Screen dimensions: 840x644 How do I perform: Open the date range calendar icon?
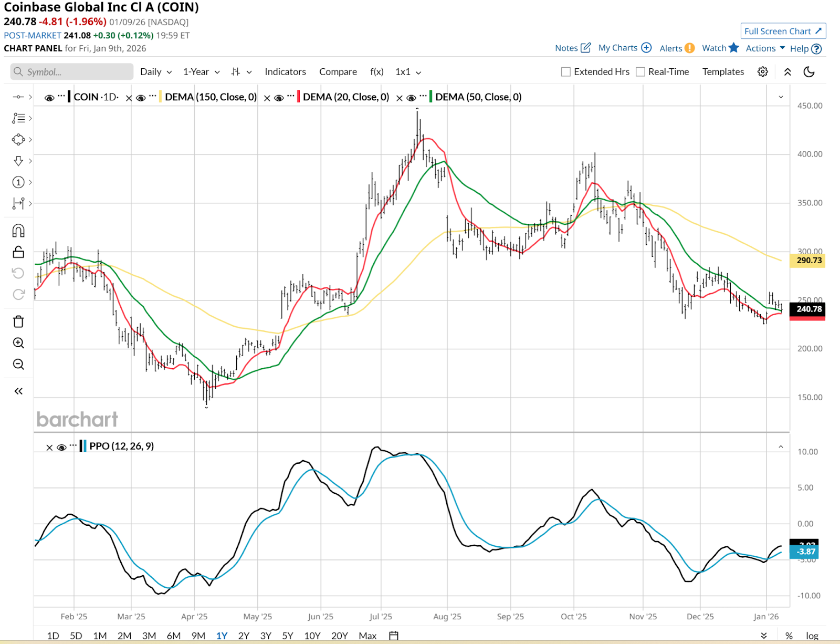click(x=394, y=636)
